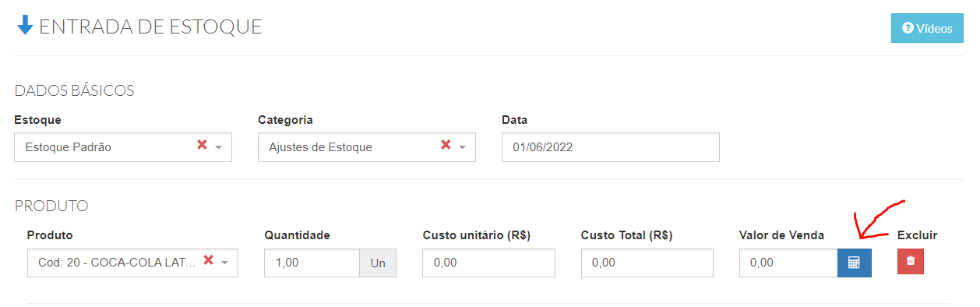Open the Cod: 20 COCA-COLA product selector
Screen dimensions: 980x307
pyautogui.click(x=132, y=263)
